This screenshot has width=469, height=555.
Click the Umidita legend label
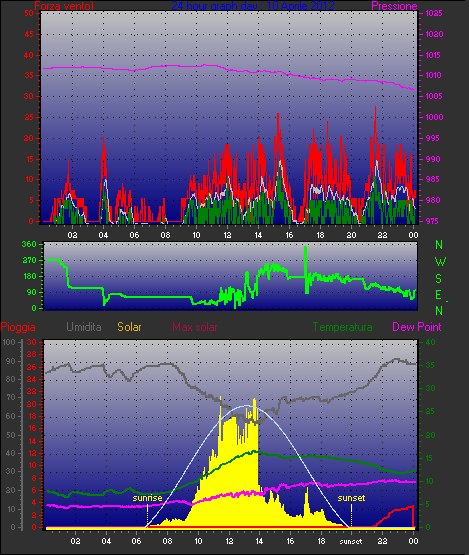click(x=84, y=327)
